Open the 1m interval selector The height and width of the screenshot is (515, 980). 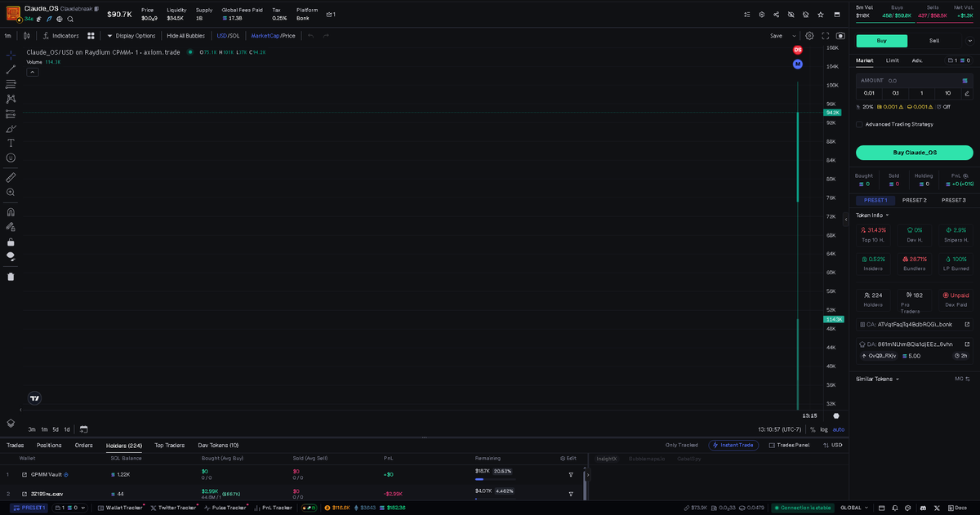pyautogui.click(x=7, y=36)
